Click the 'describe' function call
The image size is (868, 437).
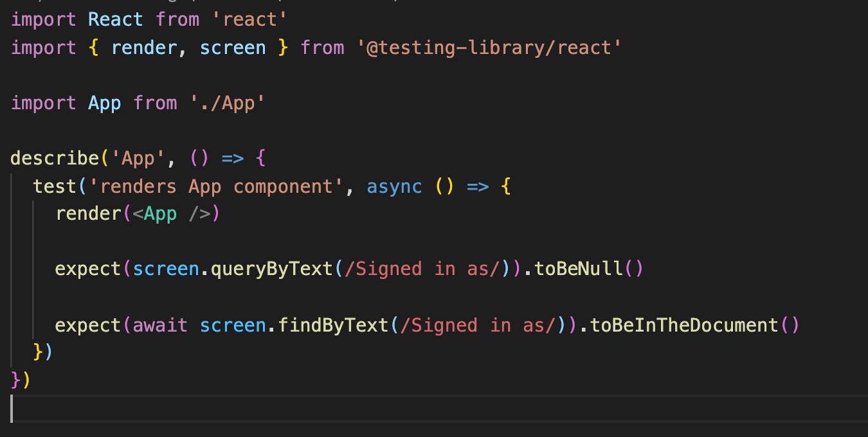pyautogui.click(x=54, y=158)
